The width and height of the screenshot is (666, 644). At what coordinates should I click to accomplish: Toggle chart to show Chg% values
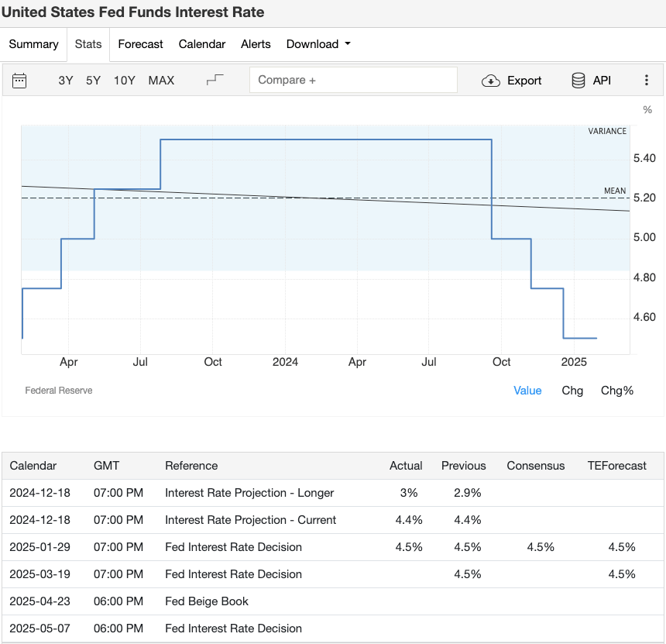616,391
